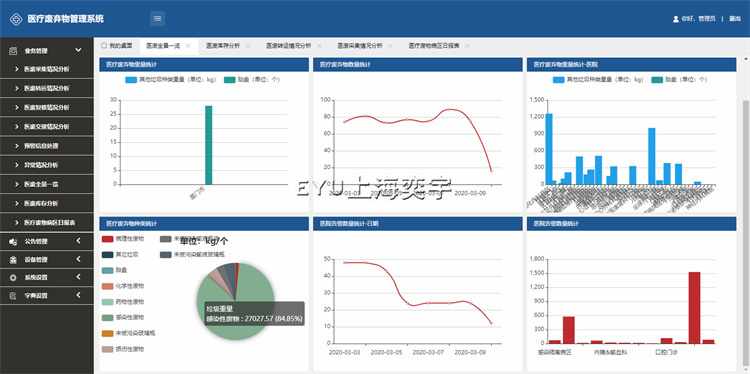750x374 pixels.
Task: Expand the 系统设置 menu section
Action: coord(78,277)
